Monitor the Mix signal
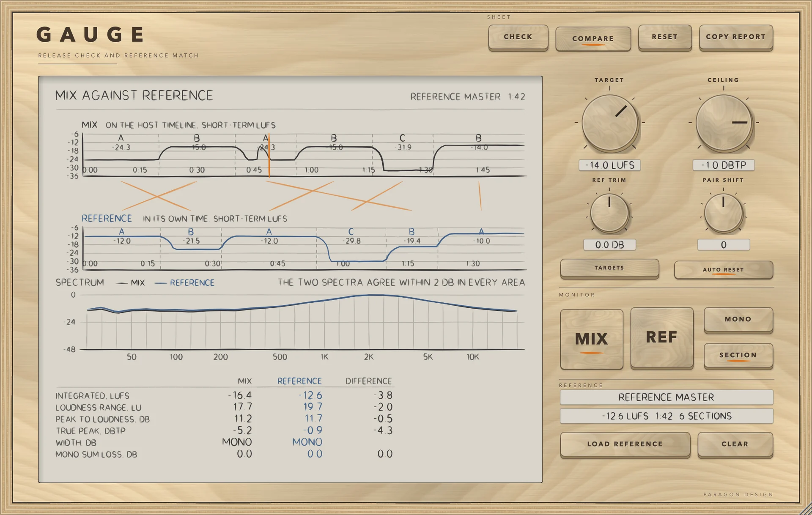Viewport: 812px width, 515px height. pos(592,339)
